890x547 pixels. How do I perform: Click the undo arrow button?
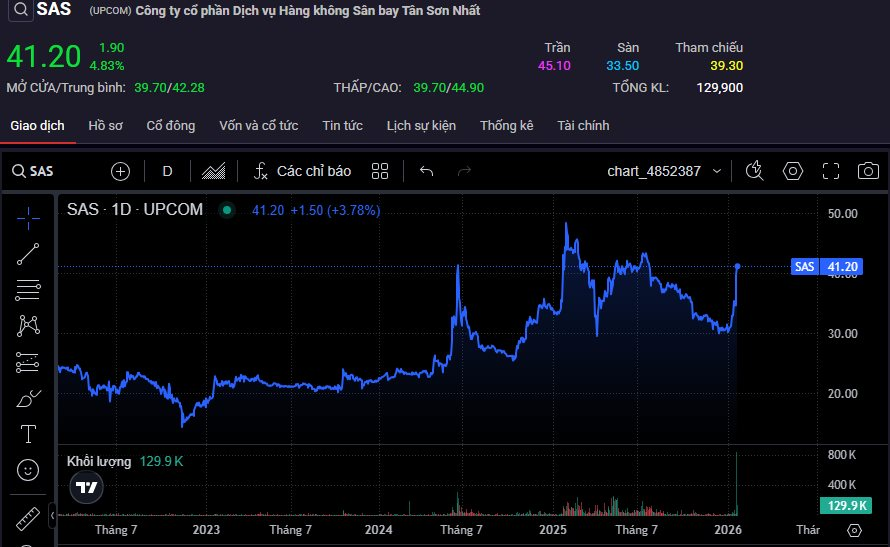[x=426, y=171]
